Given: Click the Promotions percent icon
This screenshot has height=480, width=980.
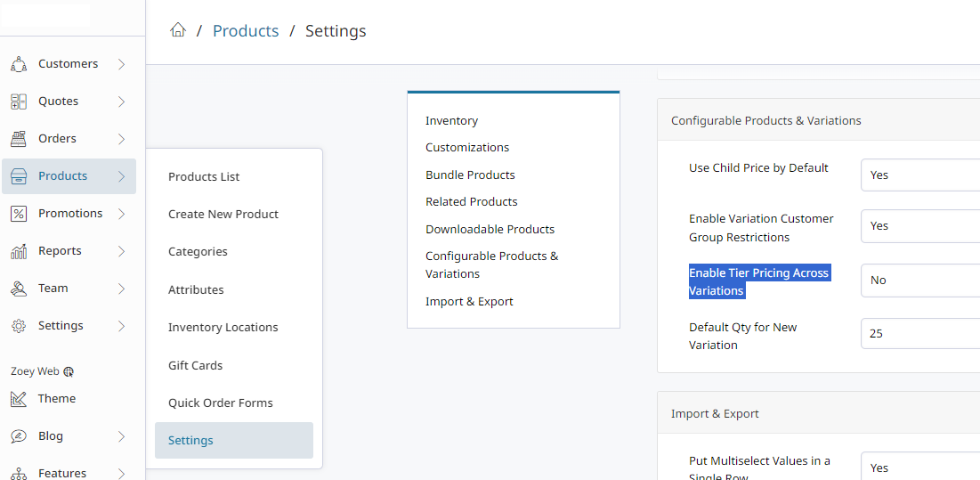Looking at the screenshot, I should click(19, 214).
